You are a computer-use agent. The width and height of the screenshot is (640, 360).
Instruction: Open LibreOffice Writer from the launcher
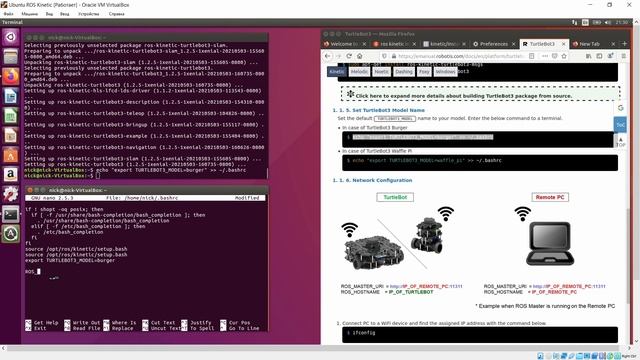pyautogui.click(x=11, y=96)
